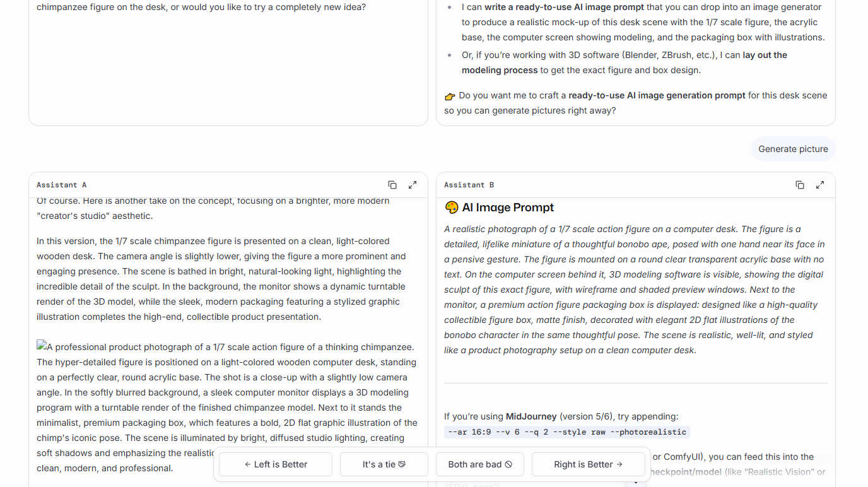Click the pointing hand emoji in Assistant B
Viewport: 868px width, 487px height.
(x=450, y=96)
